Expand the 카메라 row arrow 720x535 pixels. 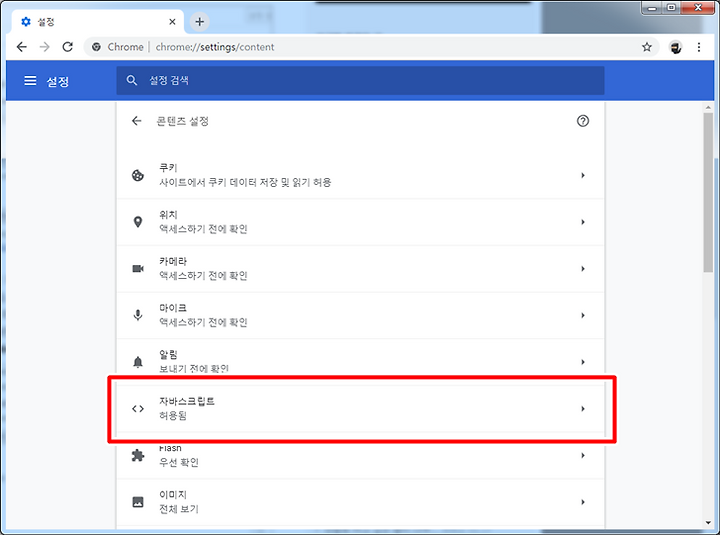click(x=583, y=269)
